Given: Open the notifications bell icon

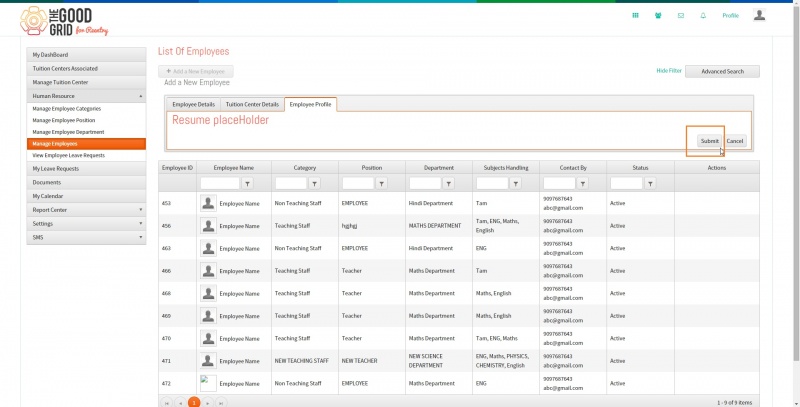Looking at the screenshot, I should pos(703,15).
